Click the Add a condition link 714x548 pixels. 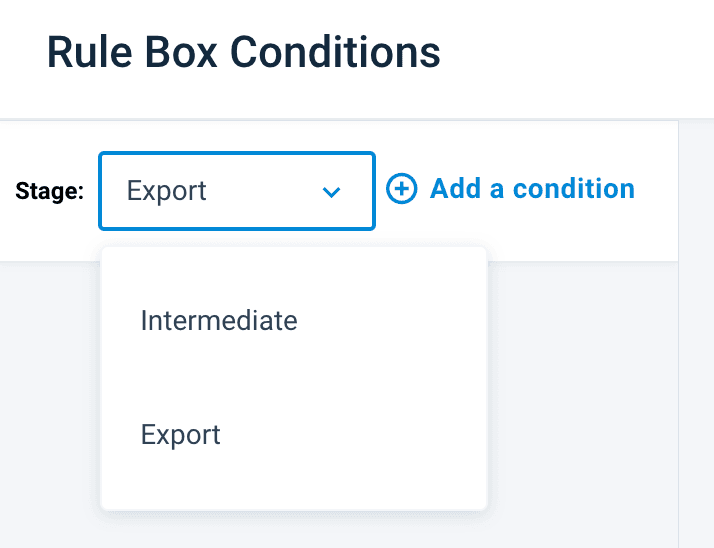[x=531, y=189]
